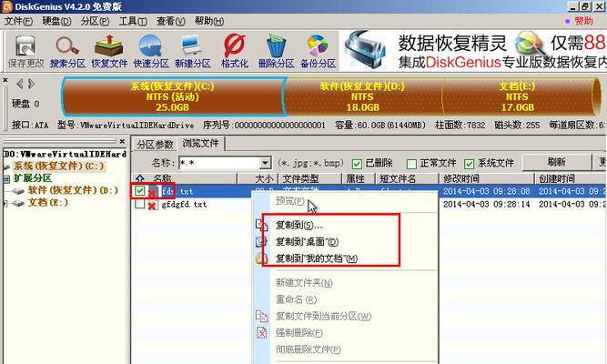Click the up-folder arrow icon in file list
The width and height of the screenshot is (607, 364).
(140, 178)
